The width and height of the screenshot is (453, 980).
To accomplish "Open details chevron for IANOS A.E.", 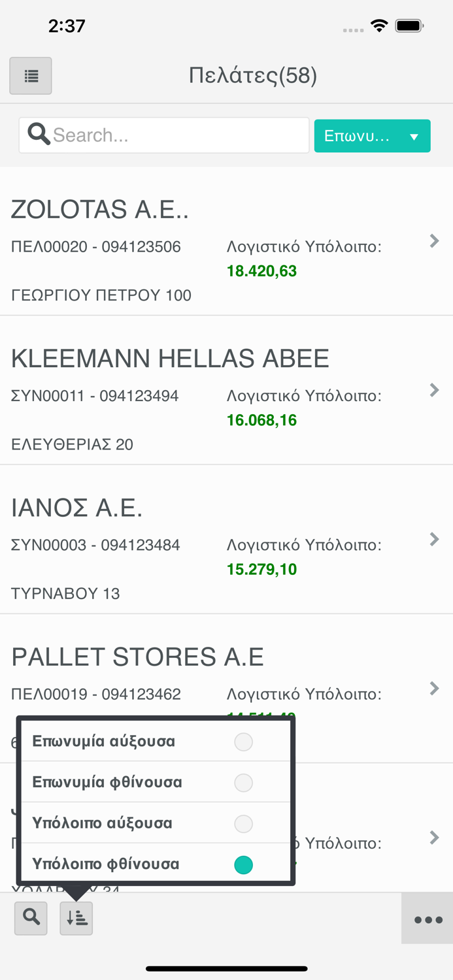I will point(433,539).
